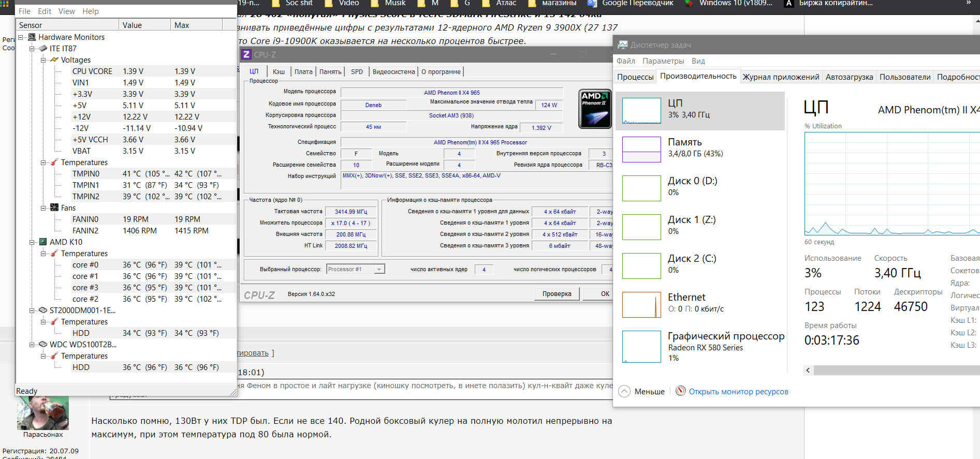The image size is (980, 459).
Task: Open the Google Переводчик bookmark
Action: (631, 3)
